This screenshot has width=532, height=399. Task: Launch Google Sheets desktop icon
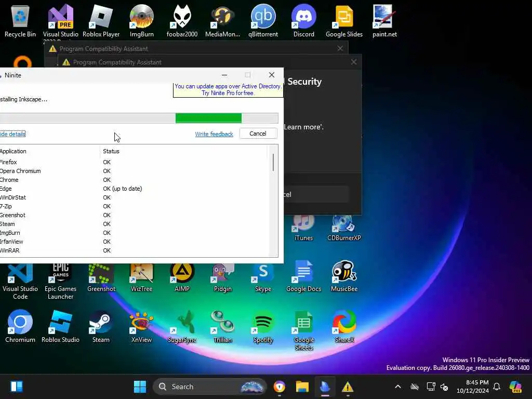coord(303,330)
